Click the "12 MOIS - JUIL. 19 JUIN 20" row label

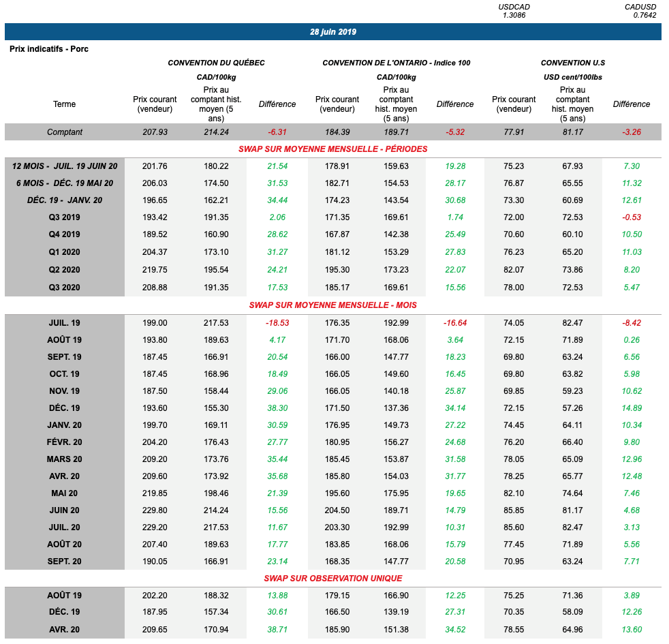[65, 166]
